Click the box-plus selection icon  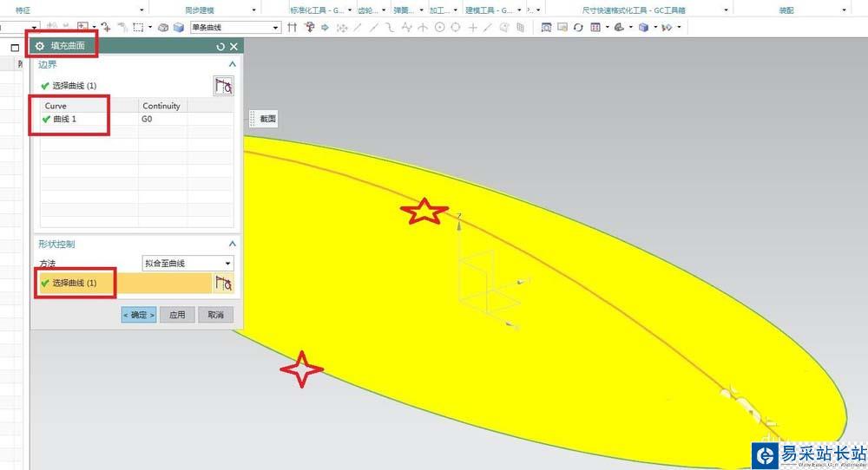click(x=82, y=26)
